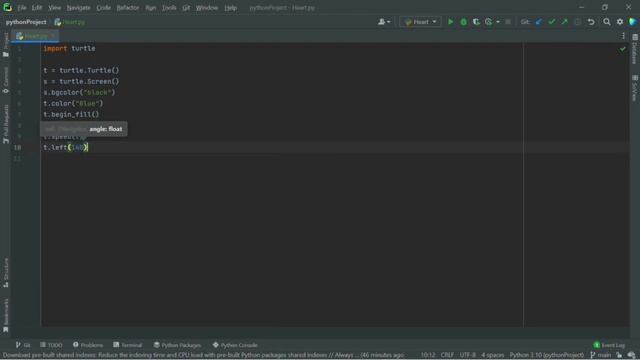The image size is (640, 360).
Task: Expand the profiler options dropdown arrow
Action: 498,22
